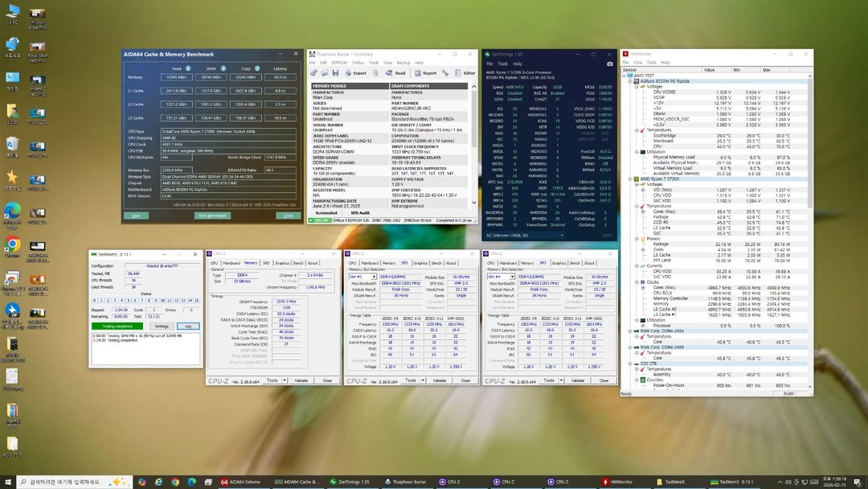
Task: Click the padlock icon in Thaiphoon Burner toolbar
Action: pos(376,72)
